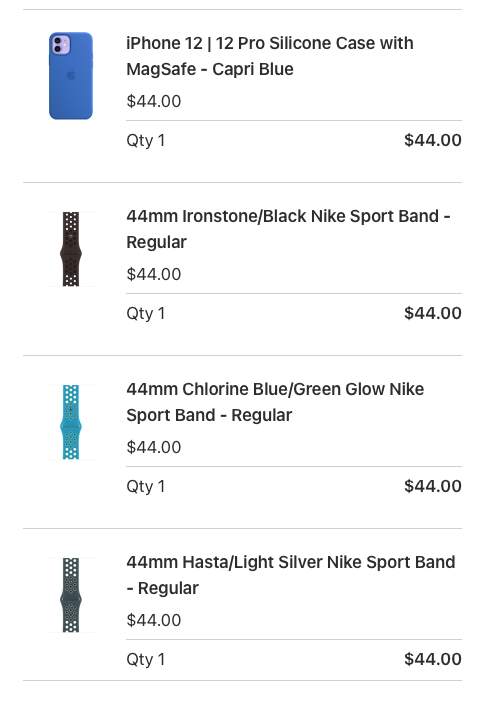Click the unit price under Ironstone/Black band

click(x=154, y=274)
